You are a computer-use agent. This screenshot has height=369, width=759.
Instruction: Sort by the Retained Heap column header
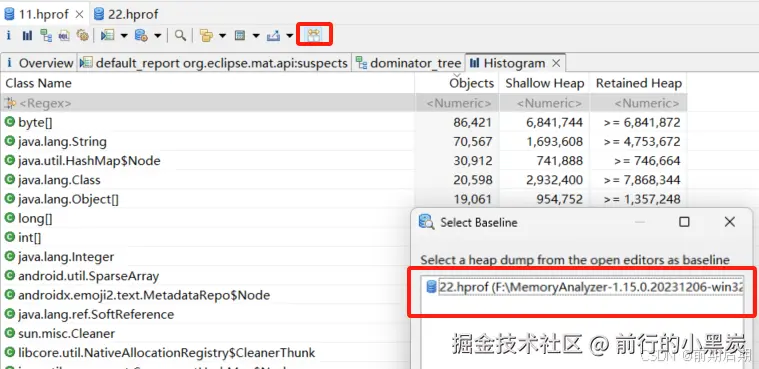tap(638, 83)
